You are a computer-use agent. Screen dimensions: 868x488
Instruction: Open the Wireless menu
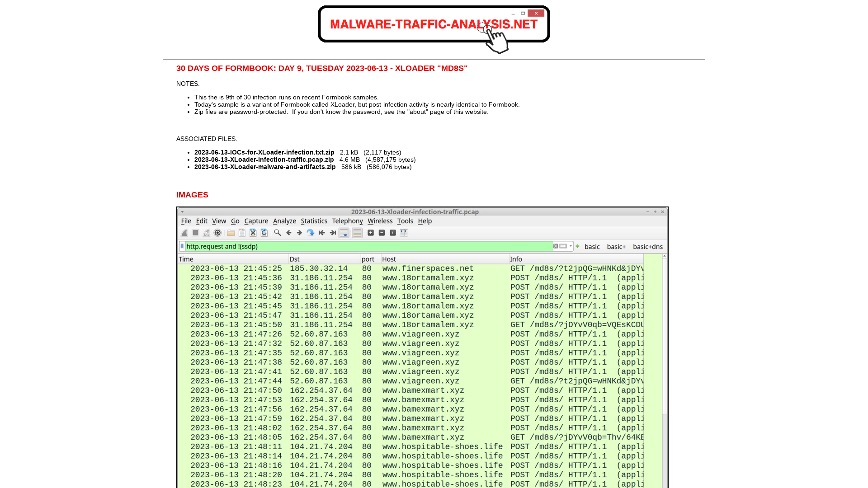click(380, 221)
